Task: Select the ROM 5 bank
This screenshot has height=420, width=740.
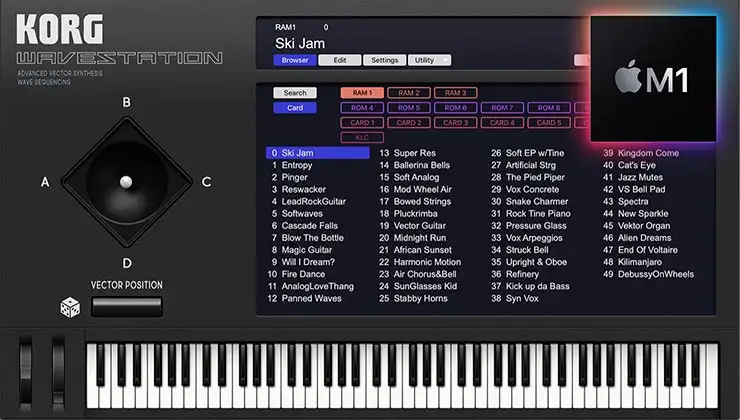Action: 409,108
